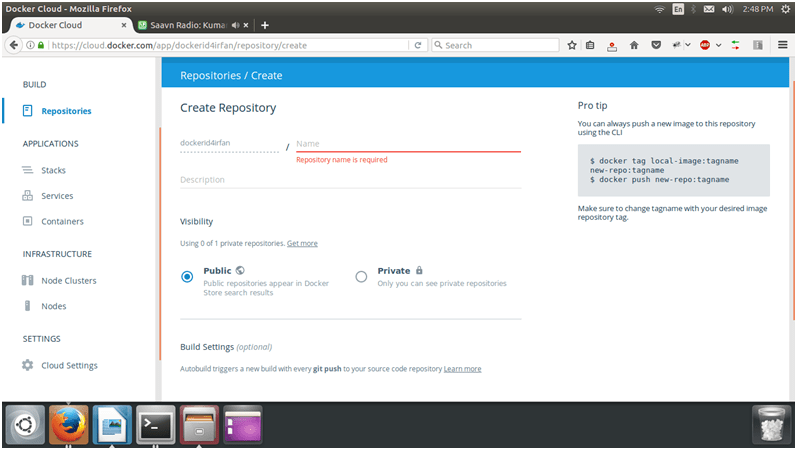Click the site info icon in the URL bar

(x=30, y=45)
